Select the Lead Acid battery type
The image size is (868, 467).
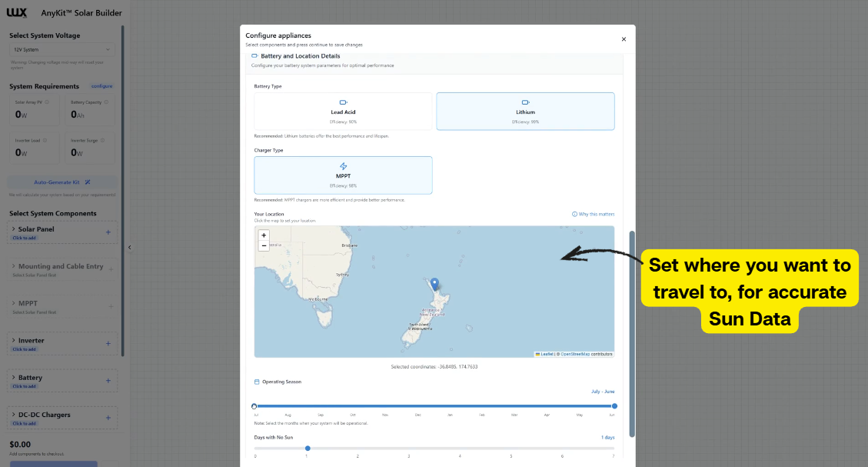(x=343, y=111)
